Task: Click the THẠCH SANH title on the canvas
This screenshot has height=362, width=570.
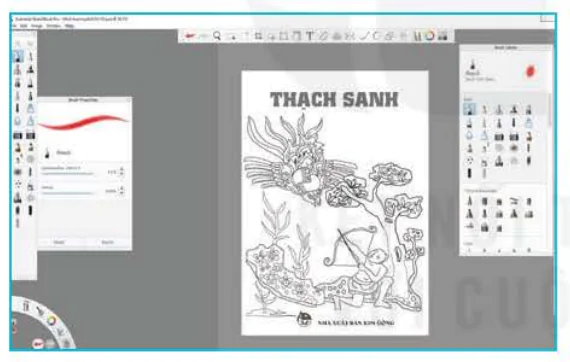Action: pyautogui.click(x=334, y=100)
